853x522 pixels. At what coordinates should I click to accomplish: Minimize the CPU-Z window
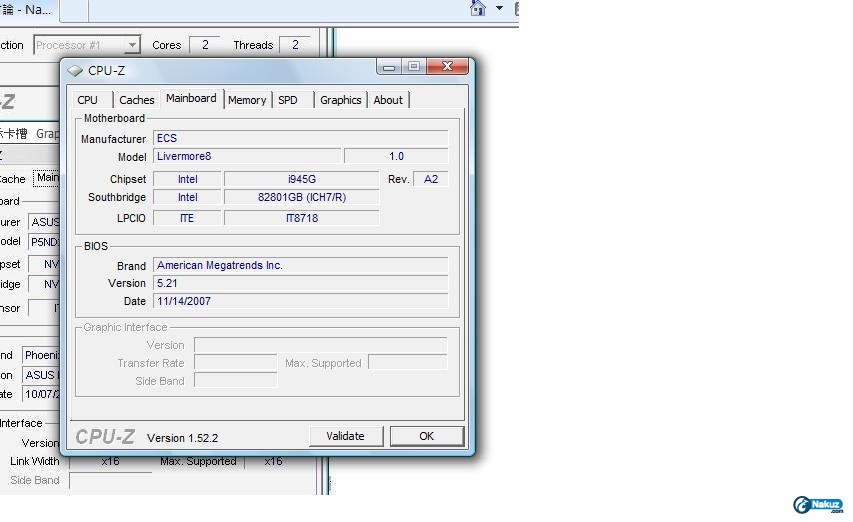tap(389, 67)
